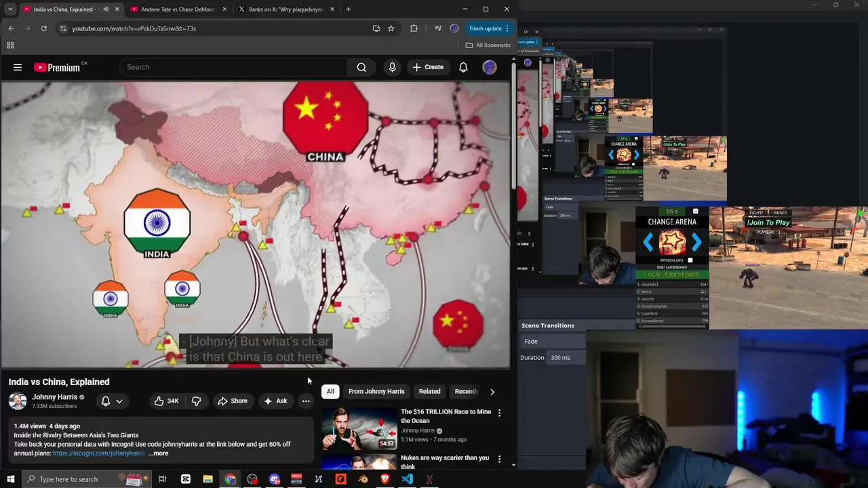
Task: Click Duration 300 ms field in OBS
Action: (566, 357)
